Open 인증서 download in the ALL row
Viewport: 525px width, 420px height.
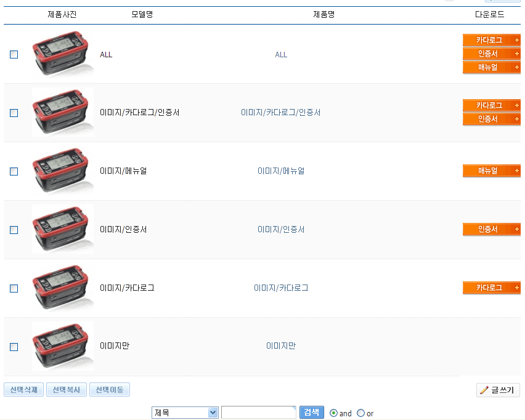[x=491, y=54]
